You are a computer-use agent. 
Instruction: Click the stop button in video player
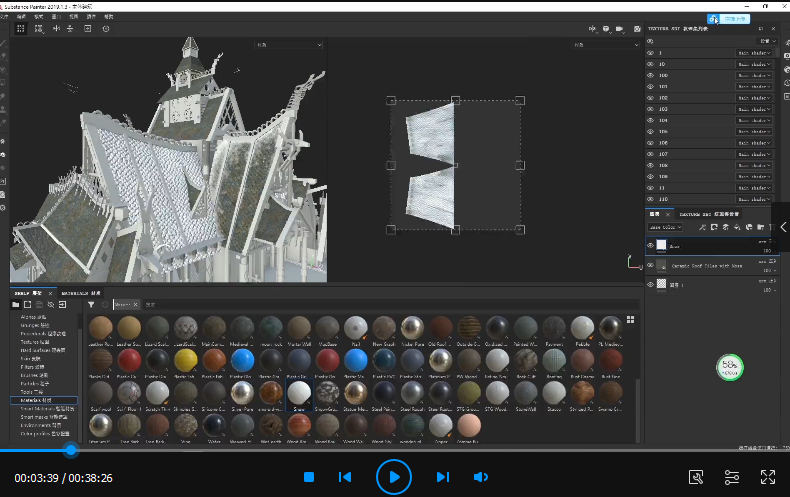tap(309, 477)
